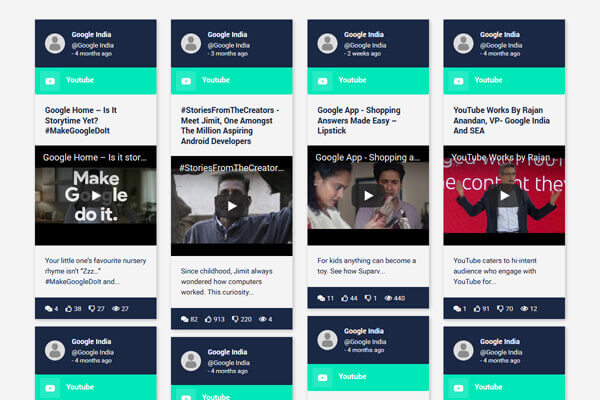
Task: Click '3 months ago' timestamp
Action: point(229,54)
